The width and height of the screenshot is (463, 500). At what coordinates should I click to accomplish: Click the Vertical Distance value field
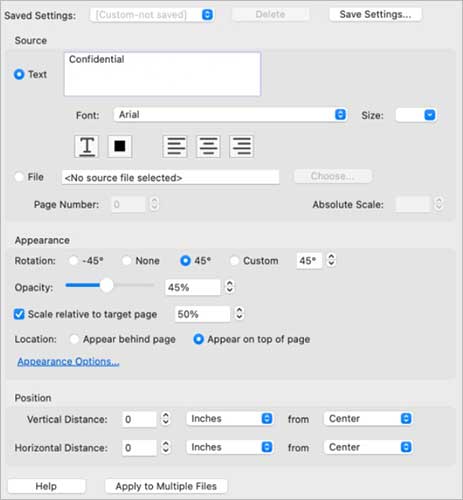click(x=139, y=419)
